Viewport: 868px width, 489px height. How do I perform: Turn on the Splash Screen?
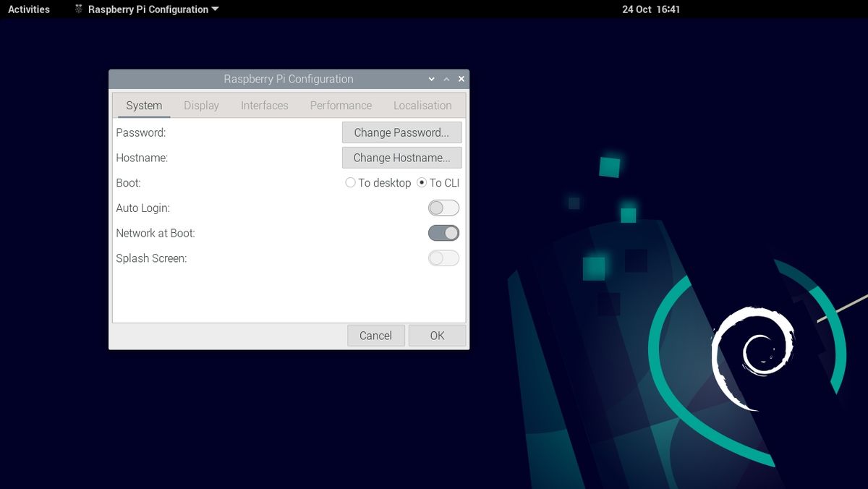443,258
